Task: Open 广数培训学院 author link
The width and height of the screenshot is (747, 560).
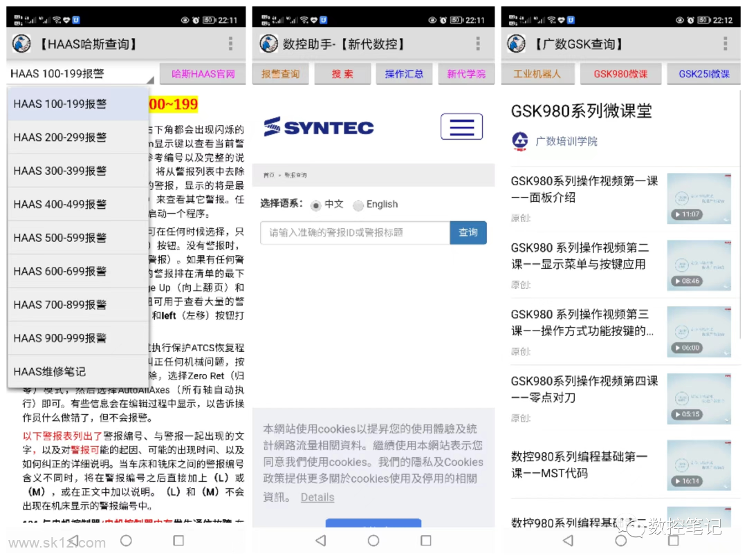Action: (x=566, y=141)
